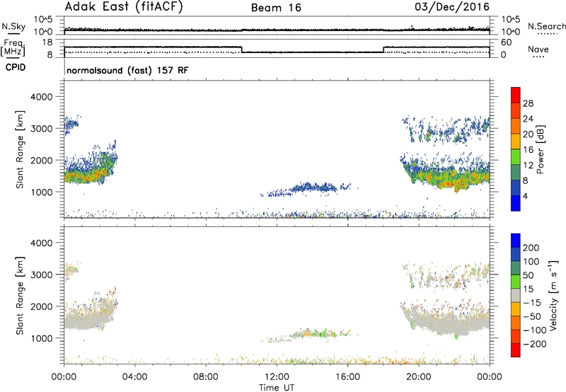Click the "10^0" label beside N.Search
This screenshot has height=392, width=566.
(510, 32)
